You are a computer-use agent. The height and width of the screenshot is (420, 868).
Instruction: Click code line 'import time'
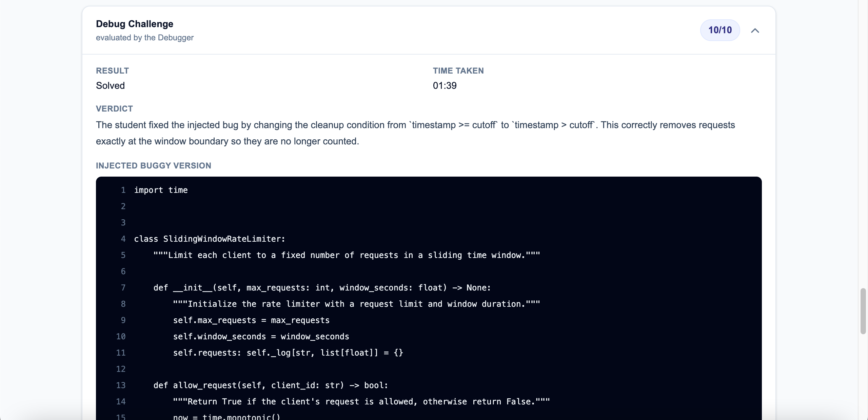coord(161,190)
